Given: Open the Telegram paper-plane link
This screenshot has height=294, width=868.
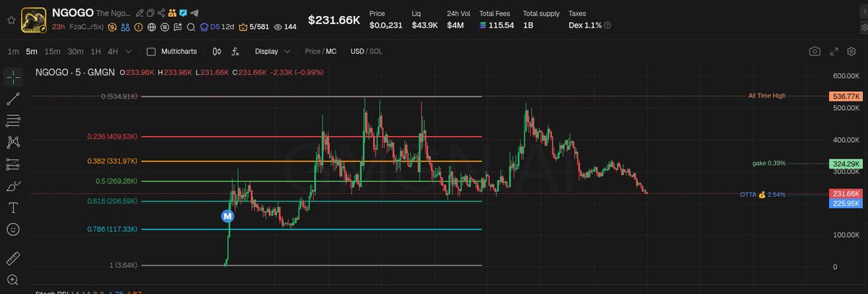Looking at the screenshot, I should (194, 13).
